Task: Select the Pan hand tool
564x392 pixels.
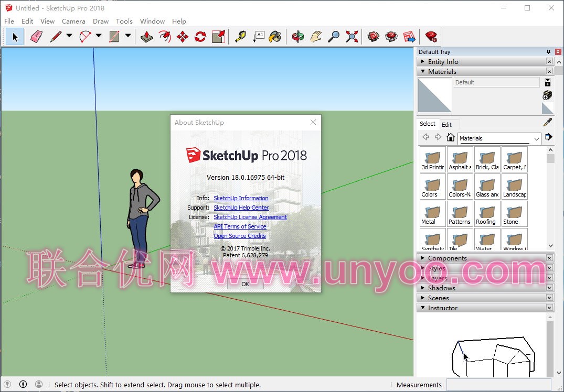Action: [316, 37]
